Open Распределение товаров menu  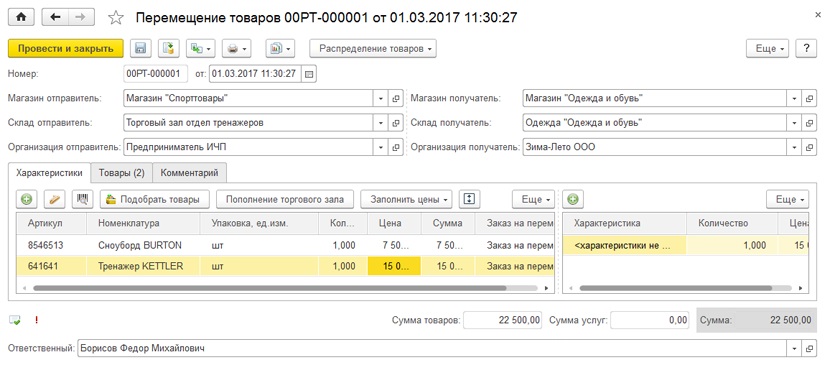tap(373, 49)
